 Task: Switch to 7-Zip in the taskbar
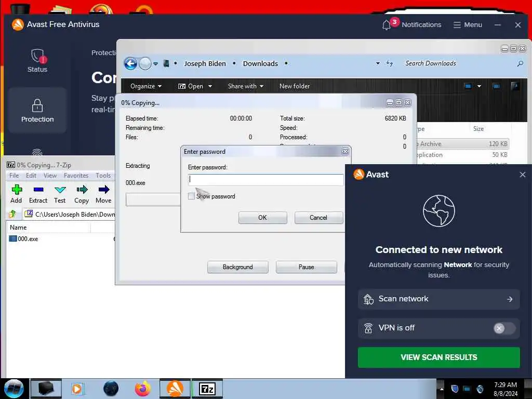(x=207, y=389)
